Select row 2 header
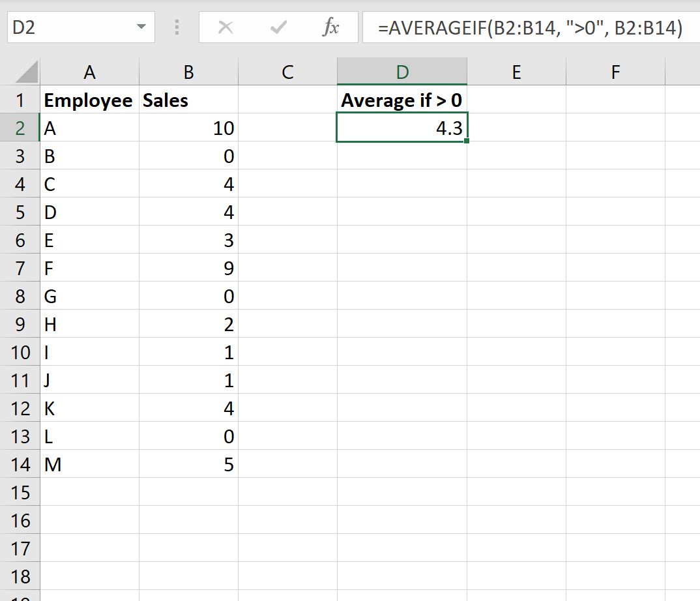 coord(20,128)
